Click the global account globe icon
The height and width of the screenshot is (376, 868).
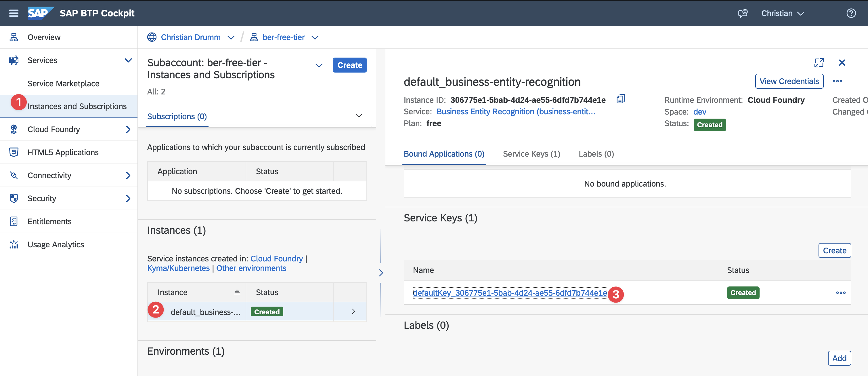(x=152, y=37)
